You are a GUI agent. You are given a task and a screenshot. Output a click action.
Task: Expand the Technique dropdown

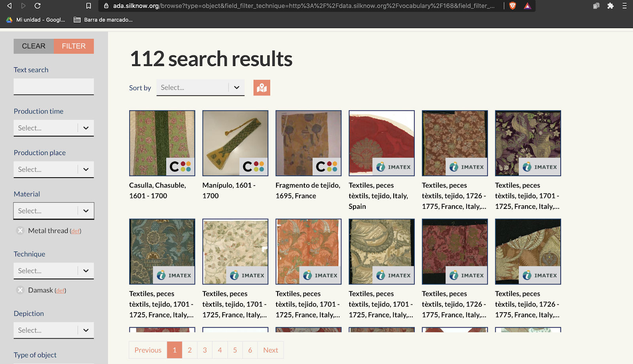click(54, 271)
